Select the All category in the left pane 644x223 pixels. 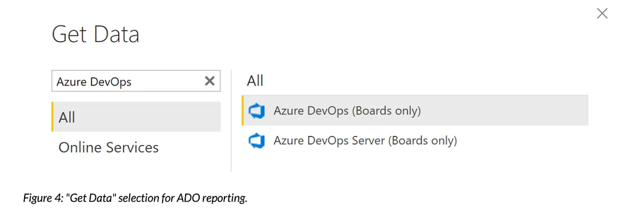(x=136, y=117)
